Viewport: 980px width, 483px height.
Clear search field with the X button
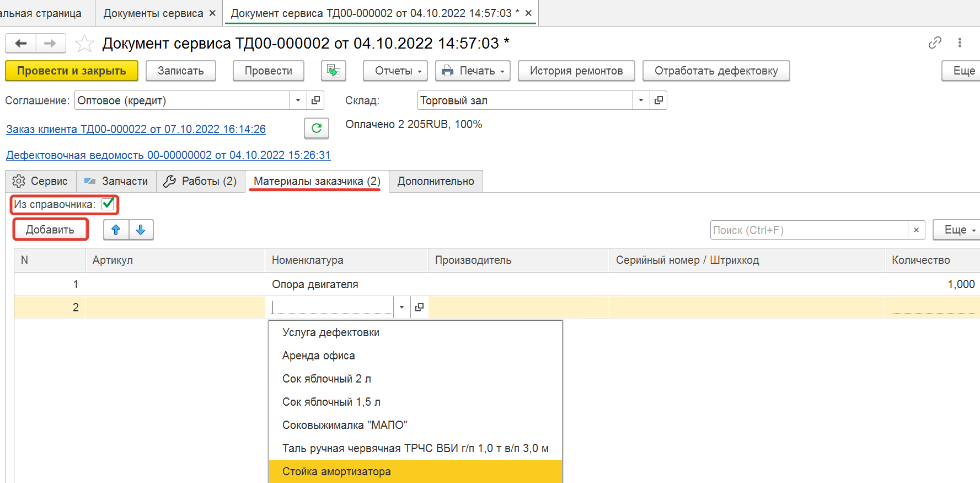pyautogui.click(x=916, y=230)
